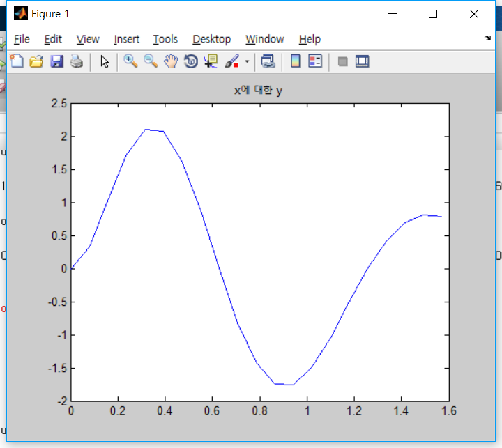
Task: Open the Brush color dropdown arrow
Action: pyautogui.click(x=247, y=61)
